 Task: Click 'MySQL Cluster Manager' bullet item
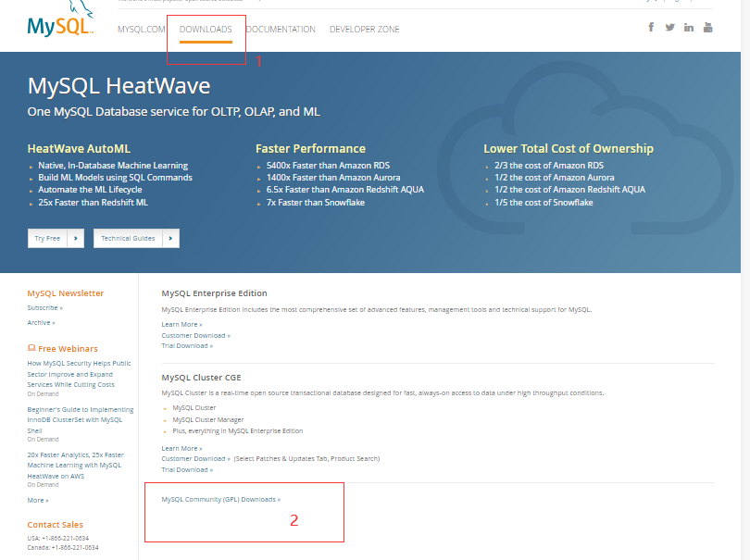click(x=208, y=419)
